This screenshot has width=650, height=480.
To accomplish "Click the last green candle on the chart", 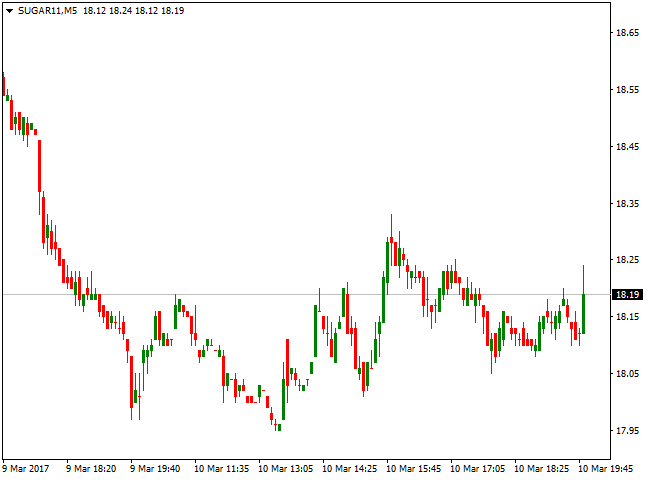I will [583, 313].
